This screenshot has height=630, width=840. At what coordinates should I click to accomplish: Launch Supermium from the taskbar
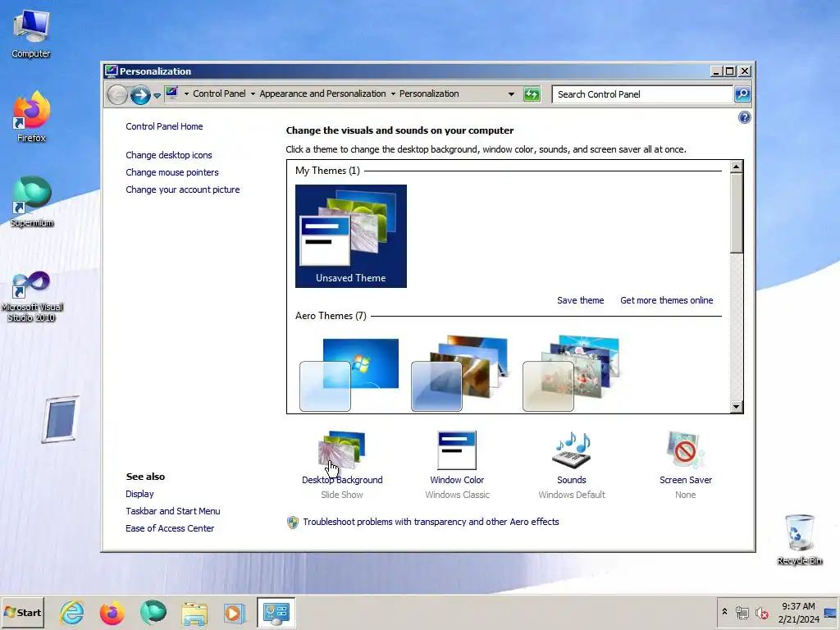click(x=153, y=612)
